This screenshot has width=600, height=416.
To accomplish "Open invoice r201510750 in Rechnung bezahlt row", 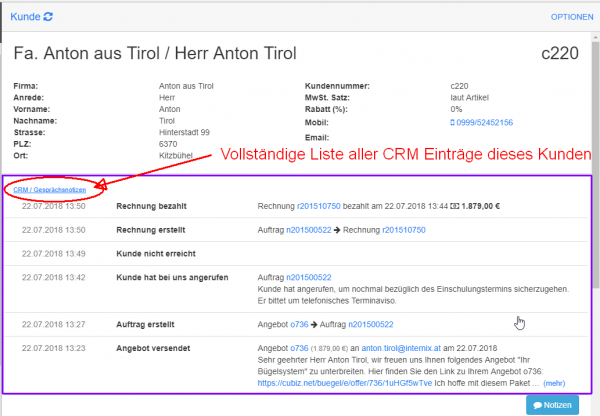I will [x=319, y=206].
